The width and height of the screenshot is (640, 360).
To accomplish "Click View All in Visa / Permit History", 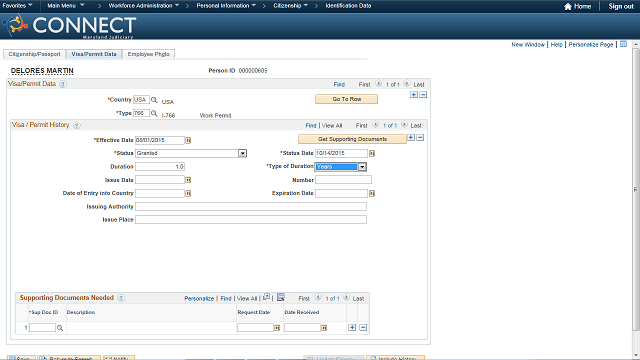I will coord(332,126).
